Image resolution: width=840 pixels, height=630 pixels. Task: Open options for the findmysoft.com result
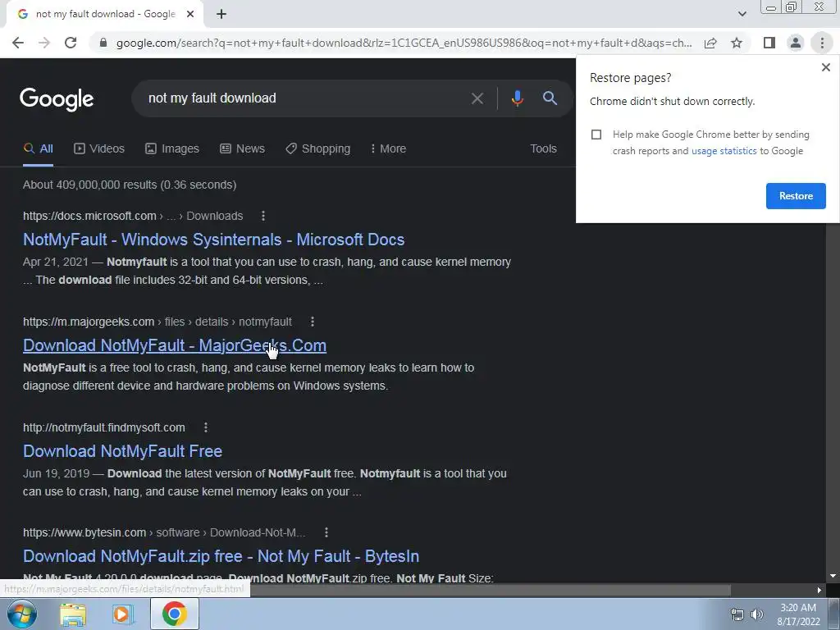(x=206, y=427)
